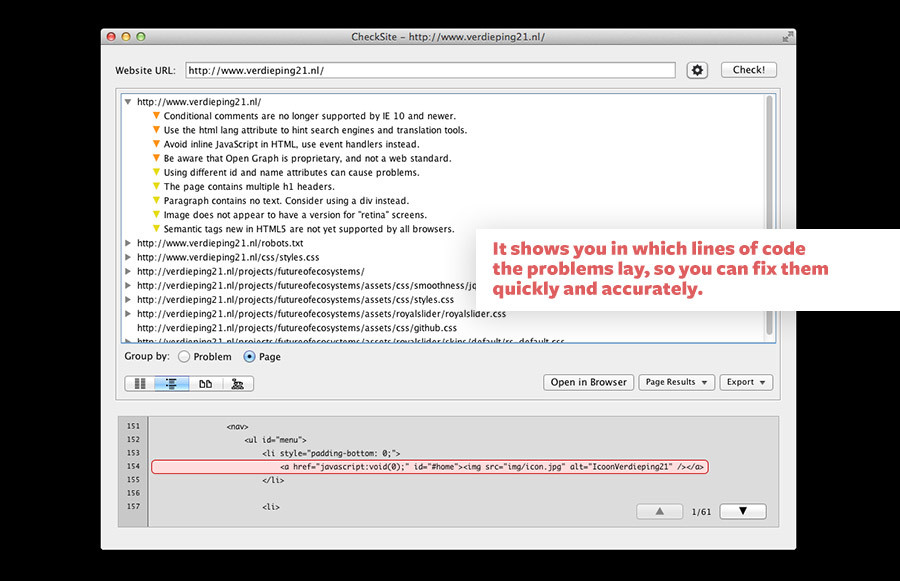
Task: Select warning icon beside Avoid inline JavaScript
Action: (x=156, y=144)
